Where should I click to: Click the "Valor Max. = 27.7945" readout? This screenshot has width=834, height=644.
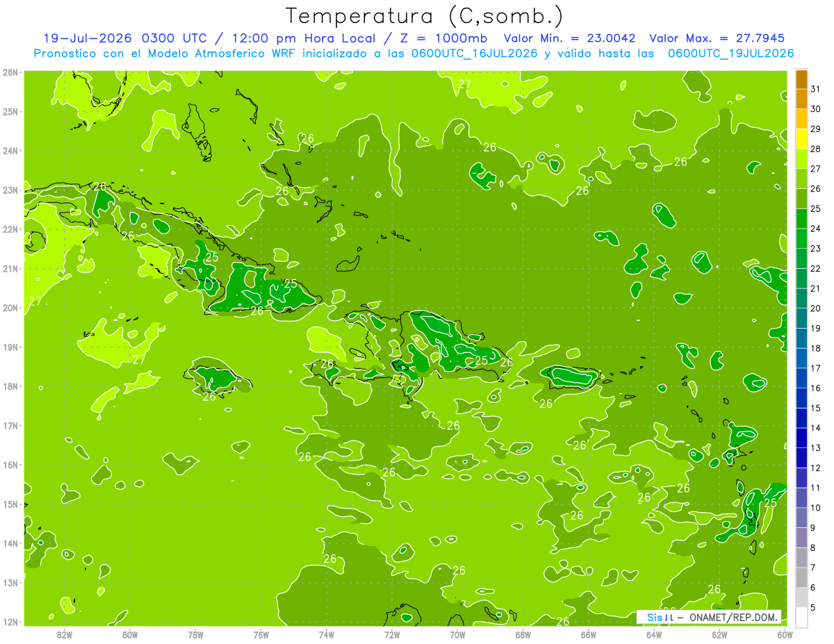(717, 38)
